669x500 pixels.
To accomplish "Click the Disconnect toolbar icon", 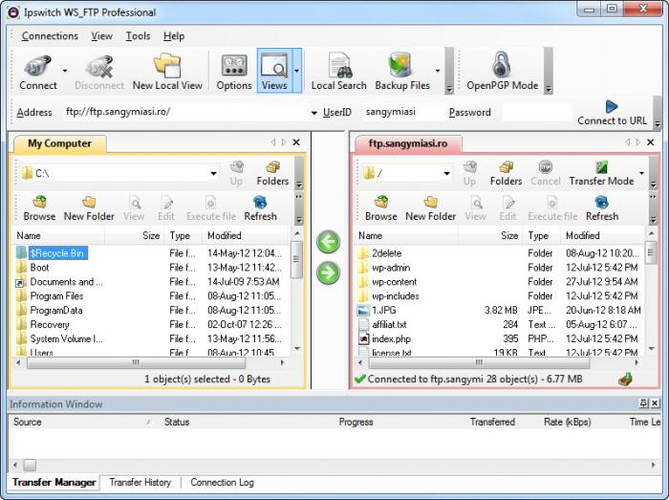I will [99, 72].
